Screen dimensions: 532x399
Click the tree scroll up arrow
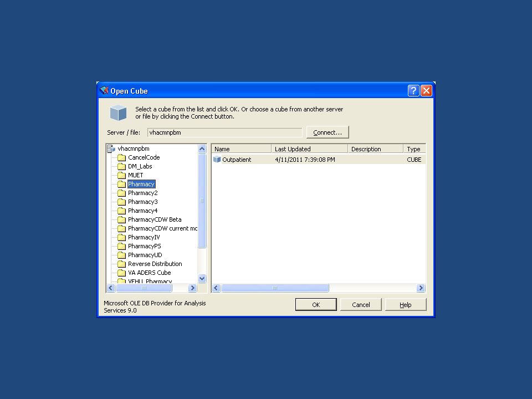pyautogui.click(x=202, y=149)
